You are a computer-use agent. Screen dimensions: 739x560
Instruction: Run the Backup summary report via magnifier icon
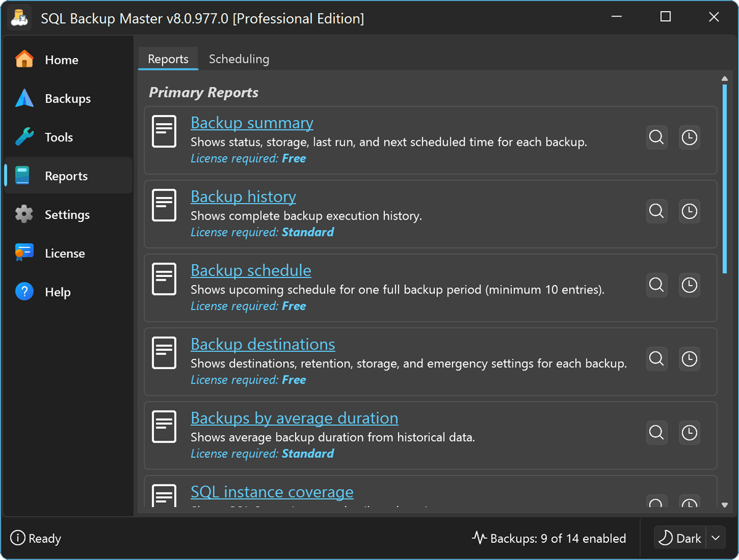click(656, 137)
